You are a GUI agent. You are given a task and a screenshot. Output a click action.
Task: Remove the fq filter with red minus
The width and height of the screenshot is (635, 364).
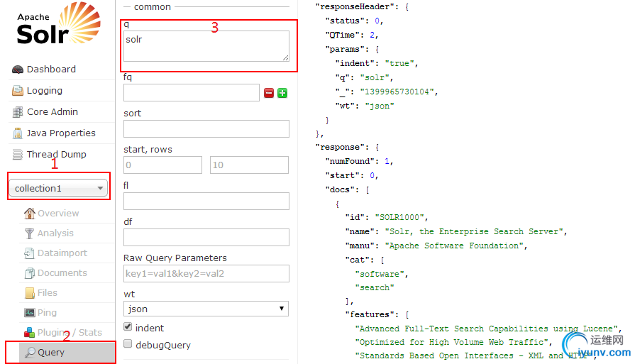[269, 93]
